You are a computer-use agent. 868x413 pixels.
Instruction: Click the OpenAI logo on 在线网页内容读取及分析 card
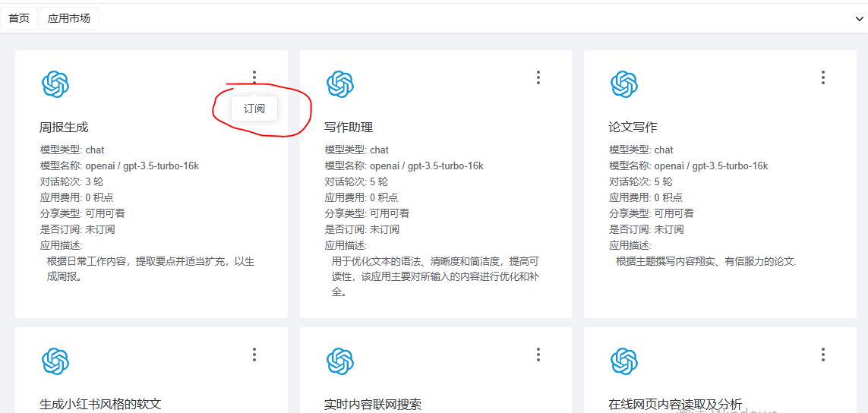point(624,361)
